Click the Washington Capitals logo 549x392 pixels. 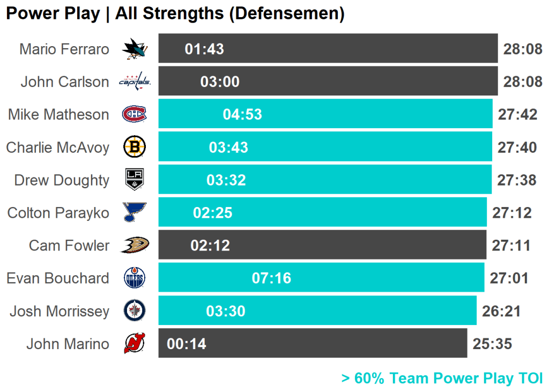[x=135, y=82]
